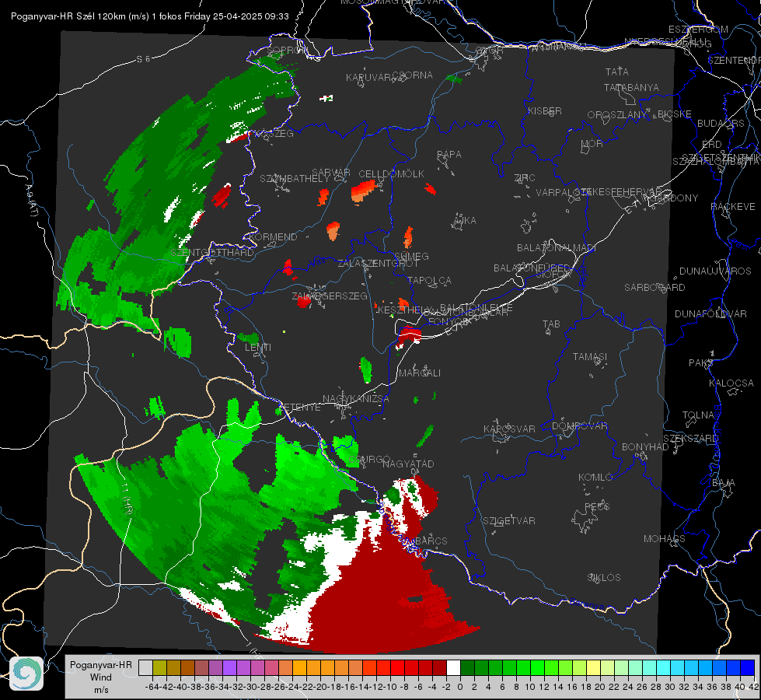The width and height of the screenshot is (761, 700).
Task: Click the SOPRON city label
Action: (288, 50)
